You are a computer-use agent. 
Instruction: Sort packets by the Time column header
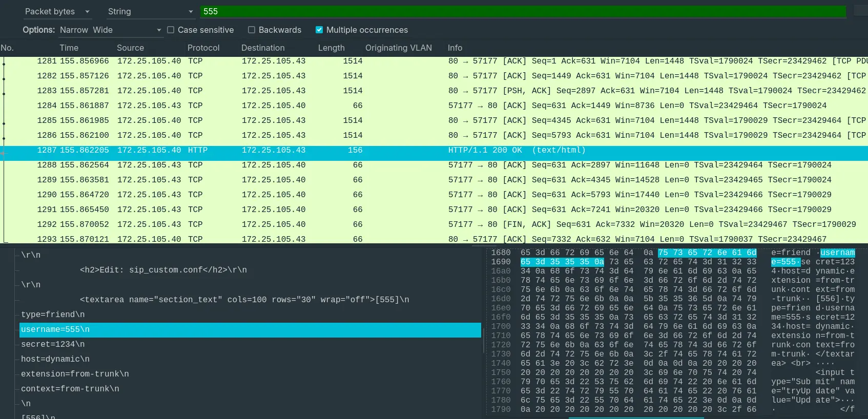click(69, 48)
